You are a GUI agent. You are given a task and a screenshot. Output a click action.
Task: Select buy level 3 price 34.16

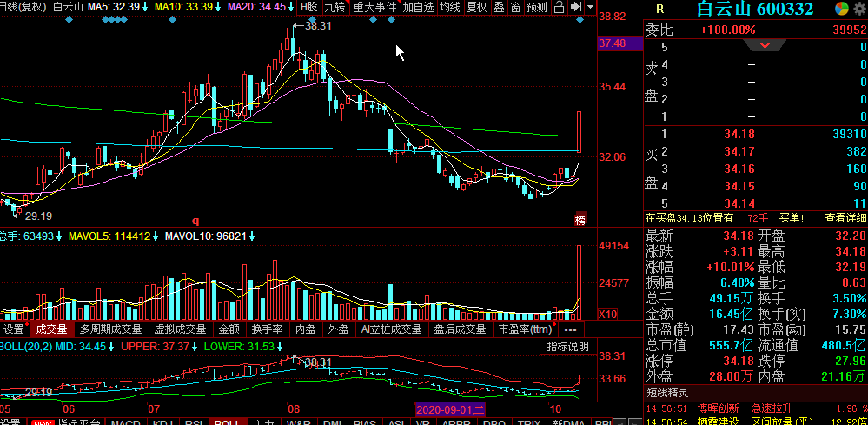pos(739,169)
